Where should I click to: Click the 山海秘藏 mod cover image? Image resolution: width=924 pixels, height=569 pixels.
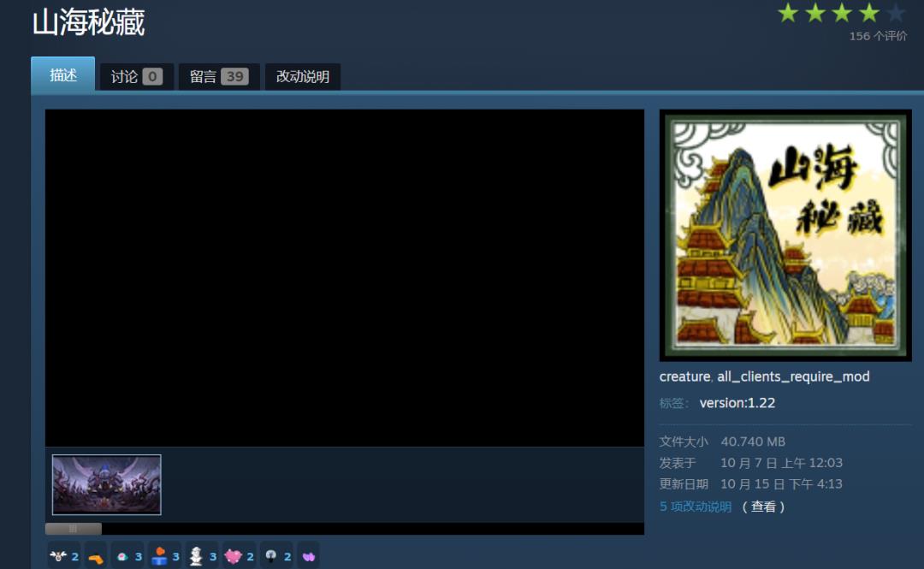(x=785, y=234)
